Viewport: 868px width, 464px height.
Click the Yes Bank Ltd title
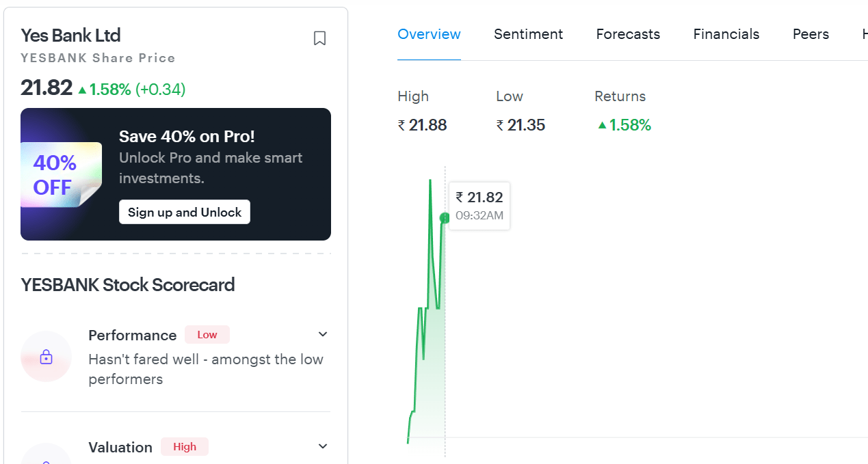70,36
